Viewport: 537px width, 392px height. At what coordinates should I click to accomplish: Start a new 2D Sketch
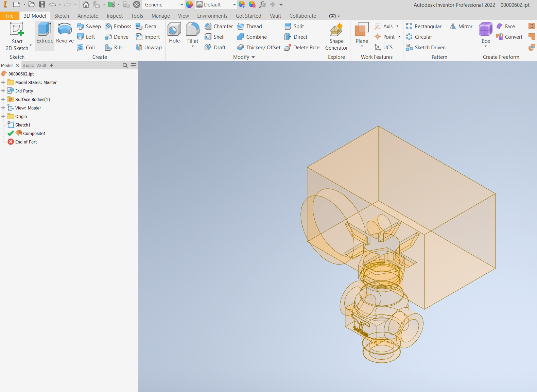click(17, 36)
